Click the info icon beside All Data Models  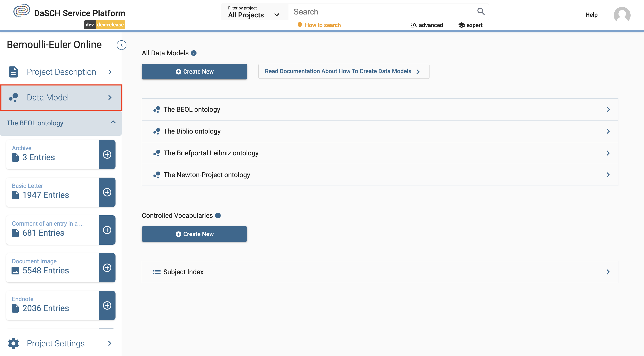pos(194,53)
